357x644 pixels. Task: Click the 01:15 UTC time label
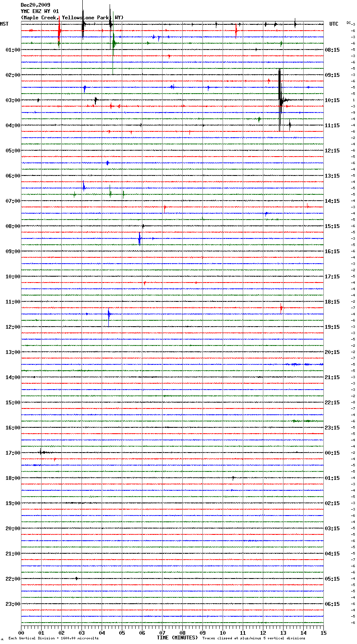pos(332,478)
